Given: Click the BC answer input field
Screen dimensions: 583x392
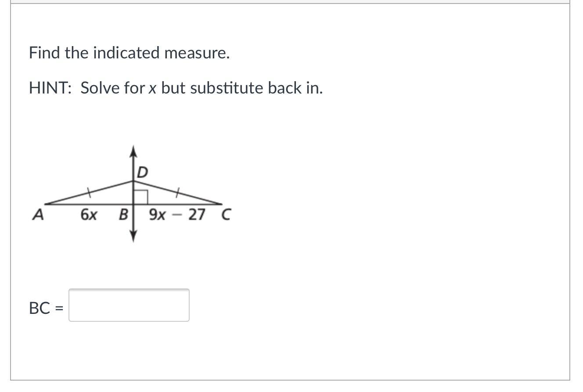Looking at the screenshot, I should [129, 305].
